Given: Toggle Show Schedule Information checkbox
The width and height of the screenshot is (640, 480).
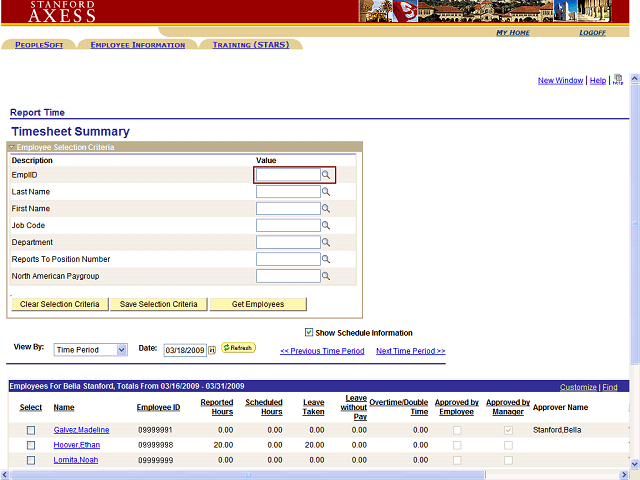Looking at the screenshot, I should (x=309, y=333).
